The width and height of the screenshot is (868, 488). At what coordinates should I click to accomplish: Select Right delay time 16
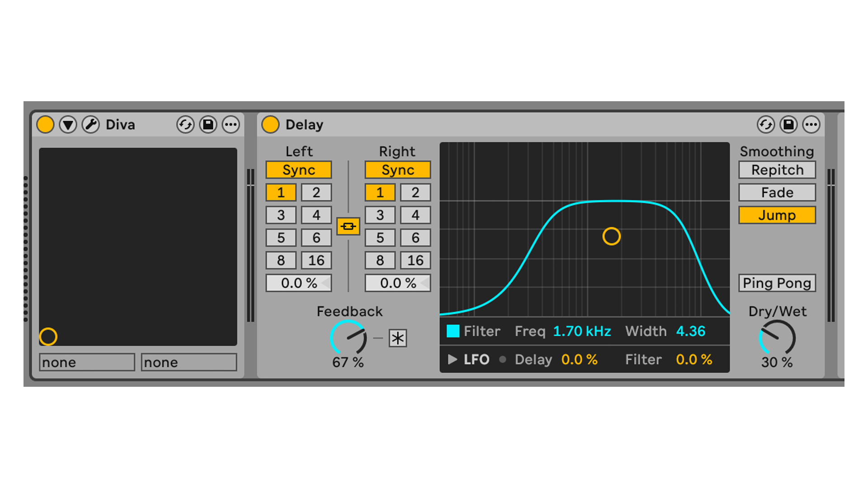click(415, 260)
